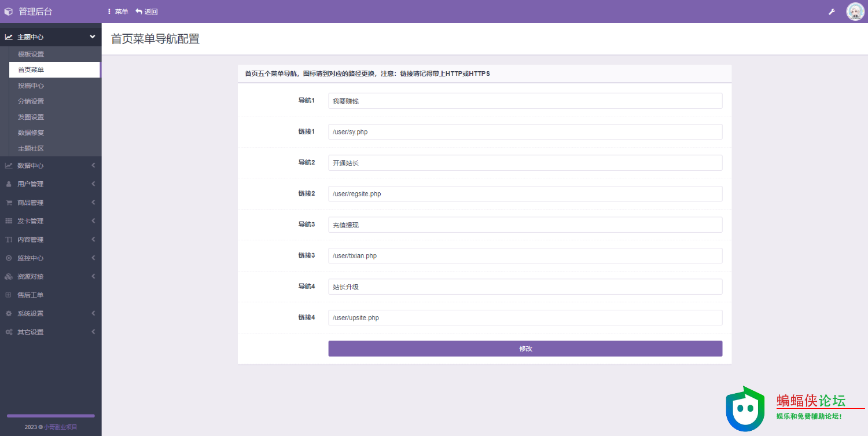Image resolution: width=868 pixels, height=436 pixels.
Task: Click the 链接4 field label
Action: coord(306,317)
